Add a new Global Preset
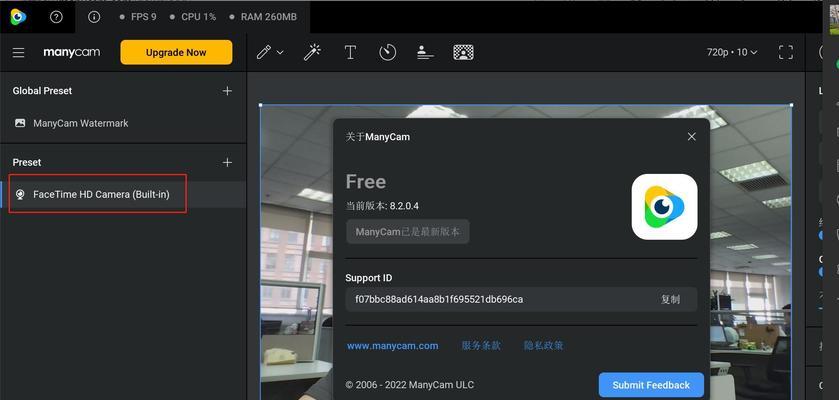The height and width of the screenshot is (400, 839). [x=227, y=91]
